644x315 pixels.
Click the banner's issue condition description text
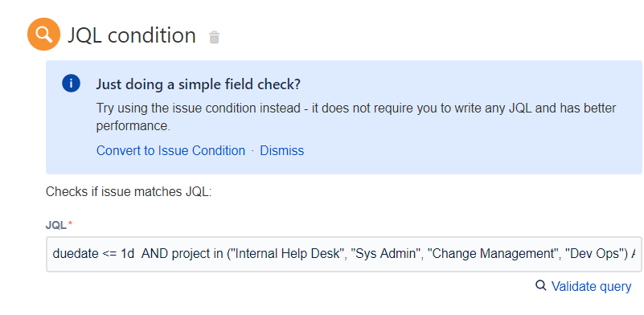pos(356,117)
